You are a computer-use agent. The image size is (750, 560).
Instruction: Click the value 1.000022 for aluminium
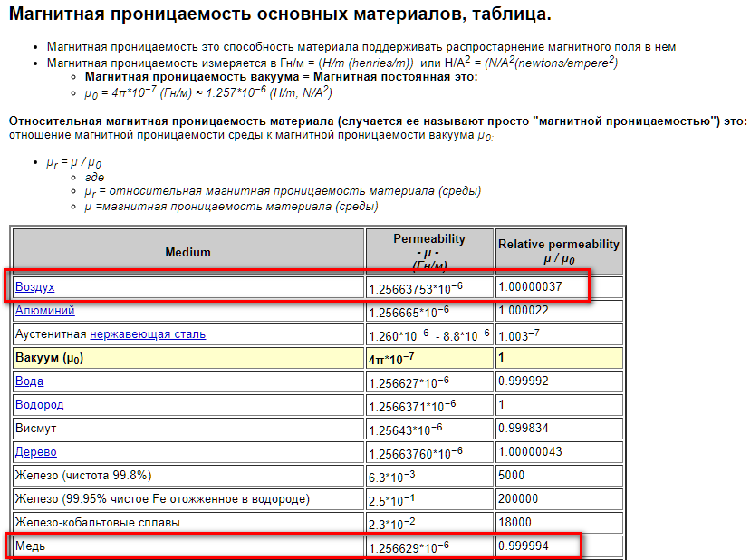point(524,310)
